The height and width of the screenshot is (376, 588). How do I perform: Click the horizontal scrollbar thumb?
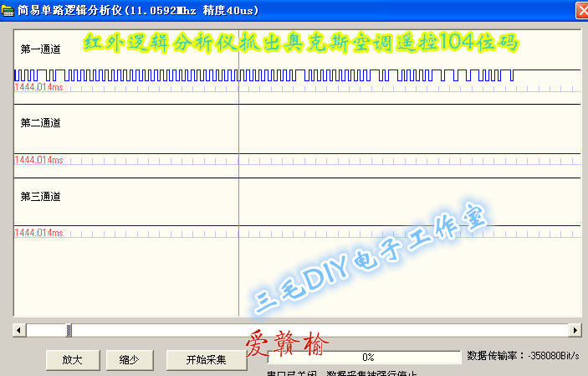pyautogui.click(x=69, y=330)
